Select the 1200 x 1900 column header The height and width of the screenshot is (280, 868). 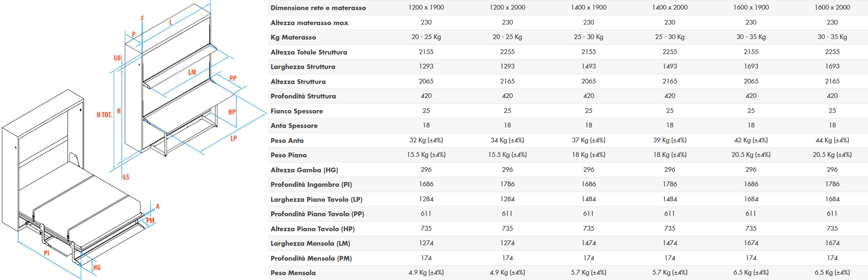426,8
